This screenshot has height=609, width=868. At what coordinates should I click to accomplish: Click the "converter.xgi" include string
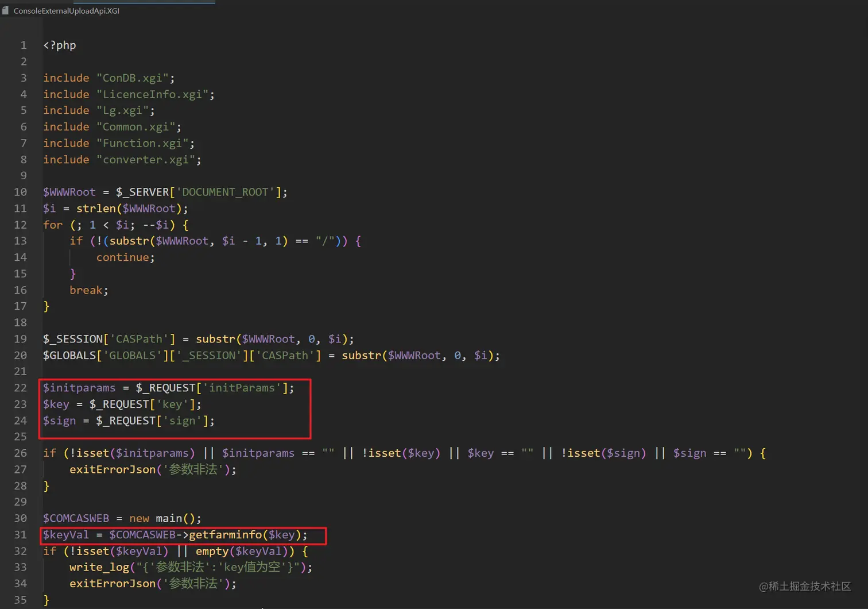(x=146, y=160)
